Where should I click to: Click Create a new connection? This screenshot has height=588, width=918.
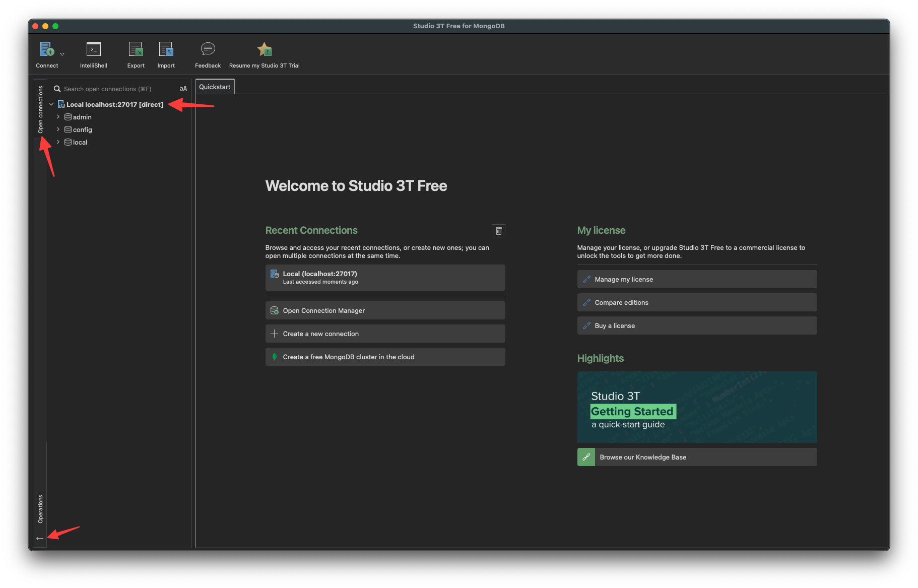point(385,334)
